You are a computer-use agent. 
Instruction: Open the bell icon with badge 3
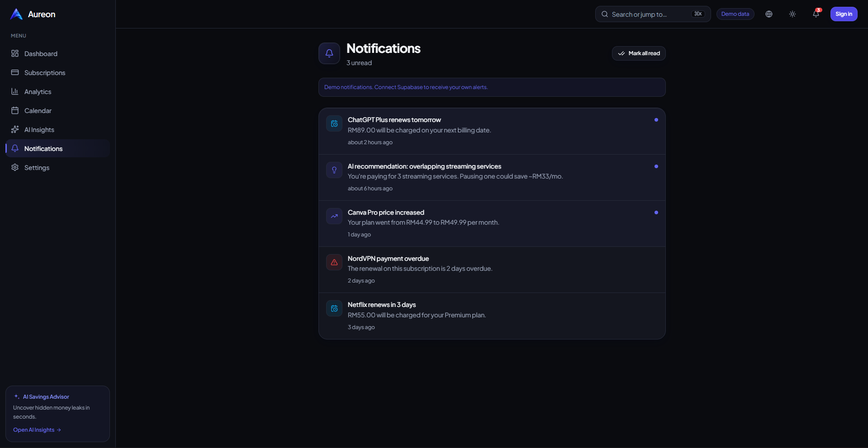tap(816, 14)
